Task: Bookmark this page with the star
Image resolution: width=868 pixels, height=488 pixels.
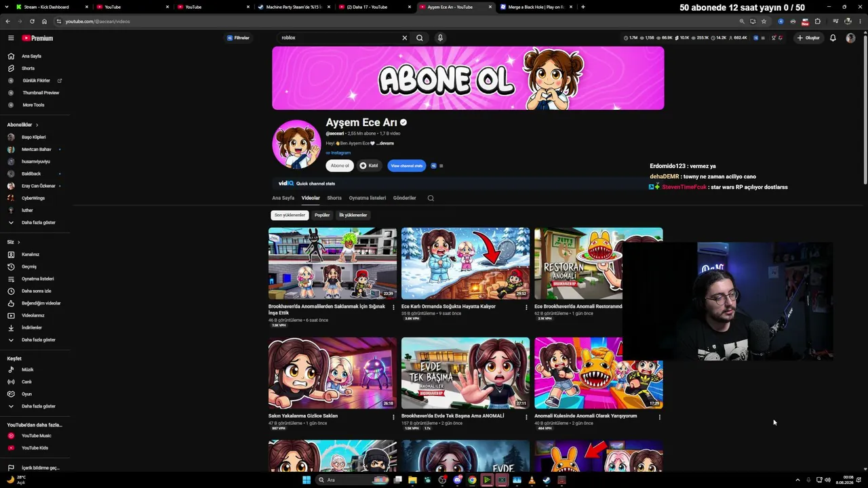Action: 764,21
